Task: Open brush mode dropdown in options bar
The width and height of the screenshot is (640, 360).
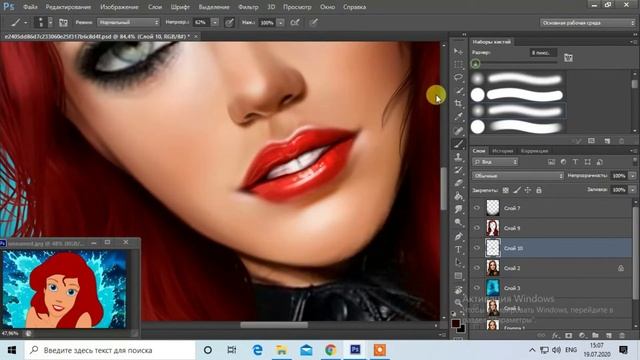Action: pos(128,22)
